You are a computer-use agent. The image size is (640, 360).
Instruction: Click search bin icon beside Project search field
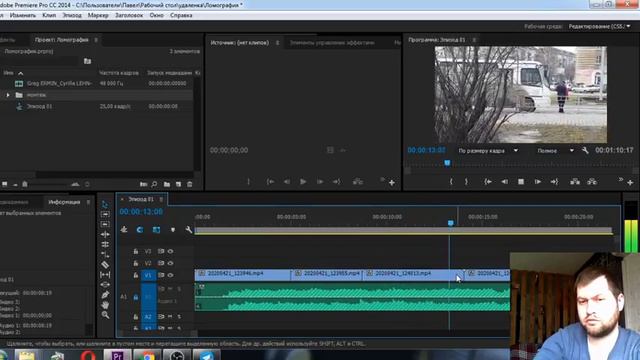(87, 61)
